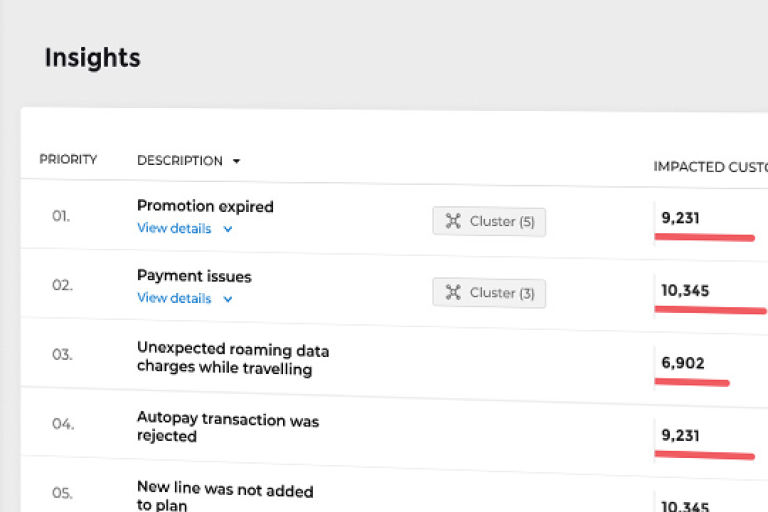Image resolution: width=768 pixels, height=512 pixels.
Task: Expand details chevron under Payment issues
Action: (228, 299)
